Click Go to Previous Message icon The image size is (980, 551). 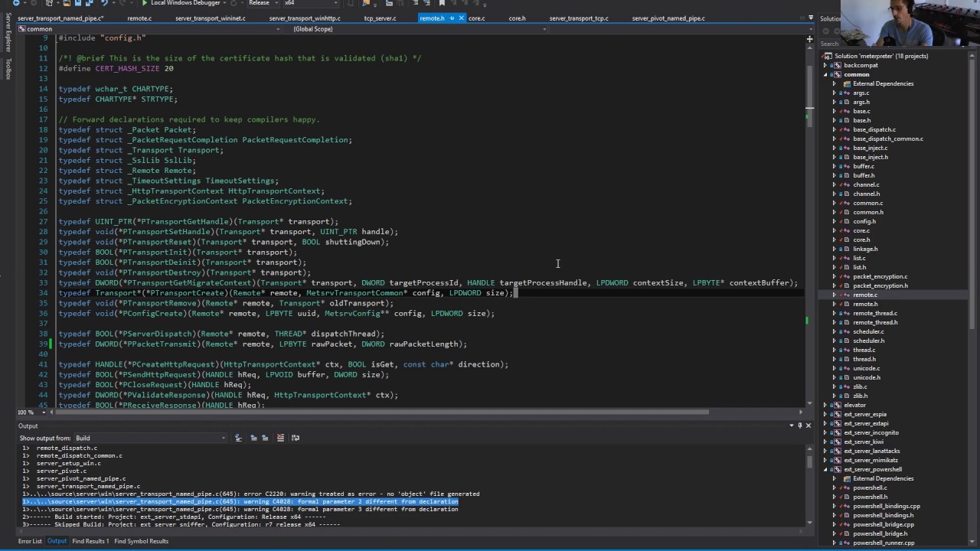253,438
